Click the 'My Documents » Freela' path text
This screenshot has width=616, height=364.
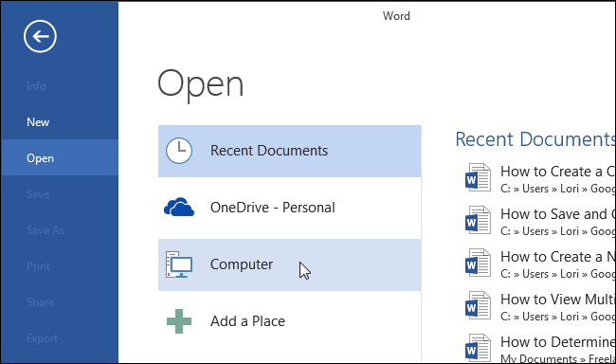click(558, 358)
